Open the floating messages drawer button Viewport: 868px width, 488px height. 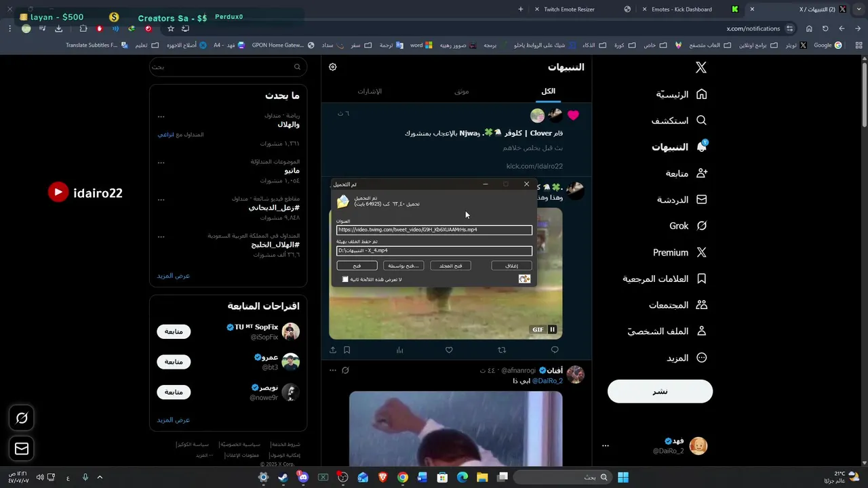[22, 449]
